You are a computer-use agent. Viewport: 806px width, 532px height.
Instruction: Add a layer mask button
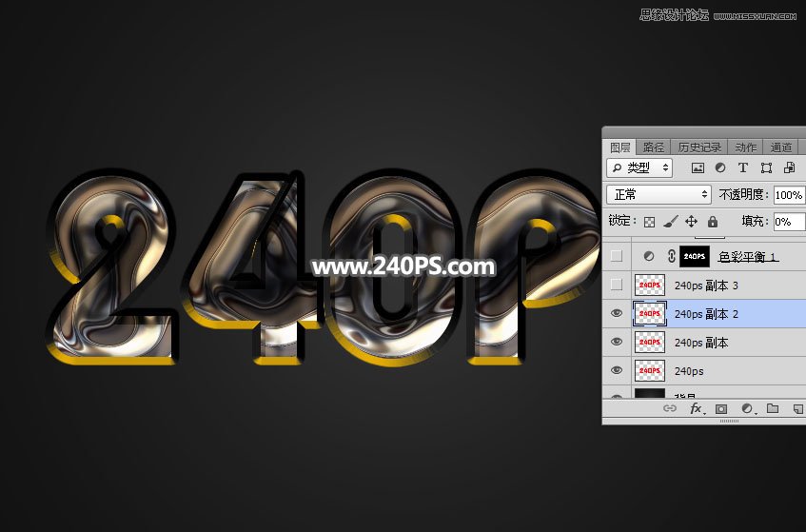[x=721, y=409]
